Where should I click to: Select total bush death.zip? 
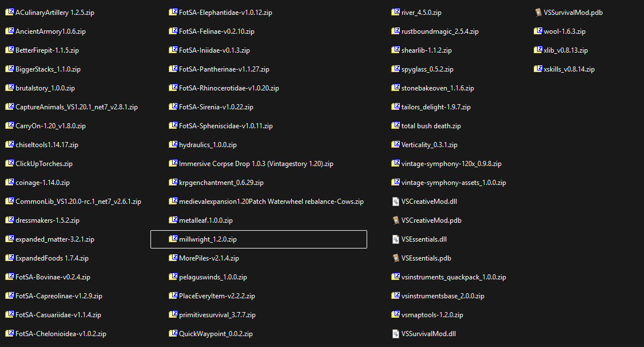(x=431, y=126)
